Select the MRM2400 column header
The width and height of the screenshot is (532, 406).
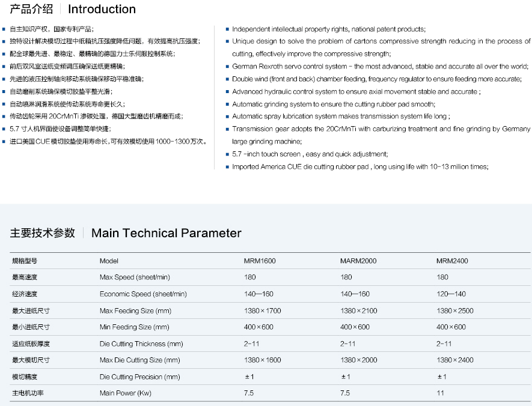point(452,261)
